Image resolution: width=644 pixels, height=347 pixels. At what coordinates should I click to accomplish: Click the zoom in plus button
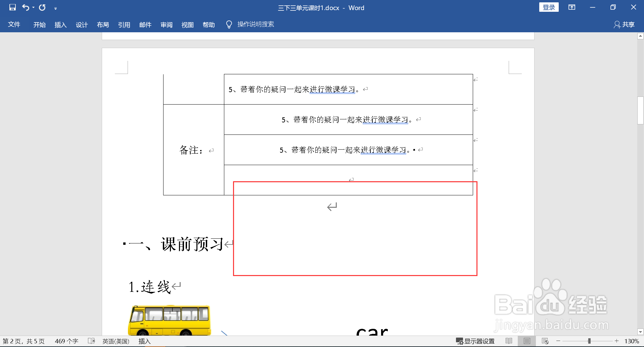pyautogui.click(x=616, y=341)
